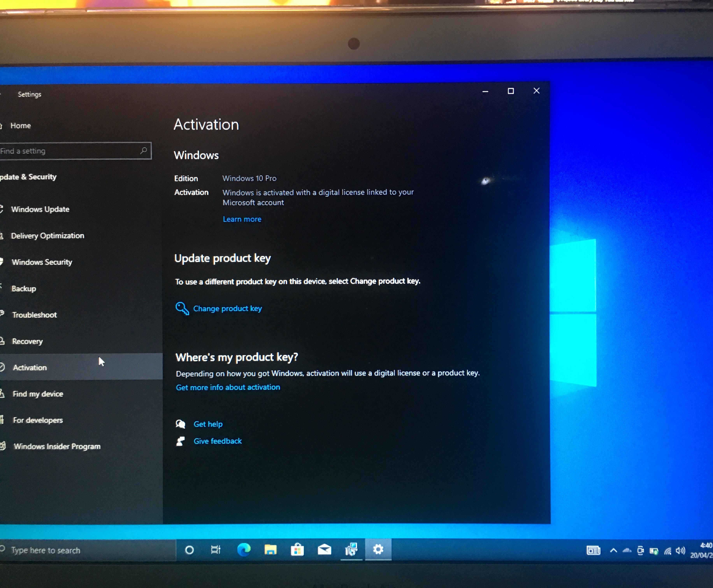Go to Windows Security settings

(x=42, y=262)
